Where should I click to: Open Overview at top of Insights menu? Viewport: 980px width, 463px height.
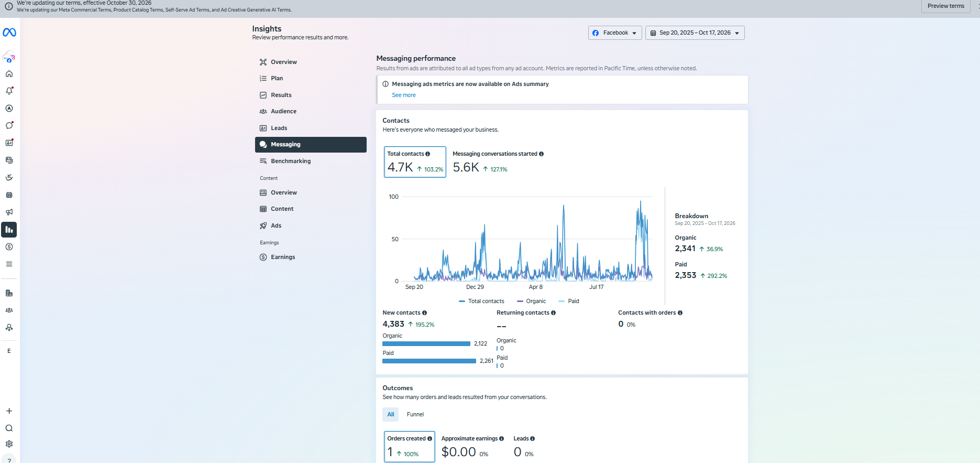click(x=311, y=62)
